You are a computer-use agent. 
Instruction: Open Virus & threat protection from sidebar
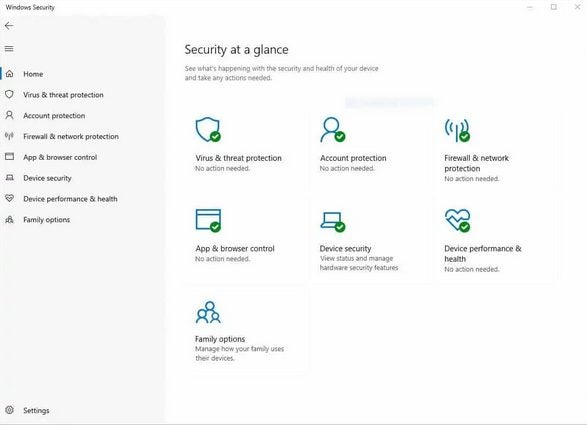click(63, 95)
